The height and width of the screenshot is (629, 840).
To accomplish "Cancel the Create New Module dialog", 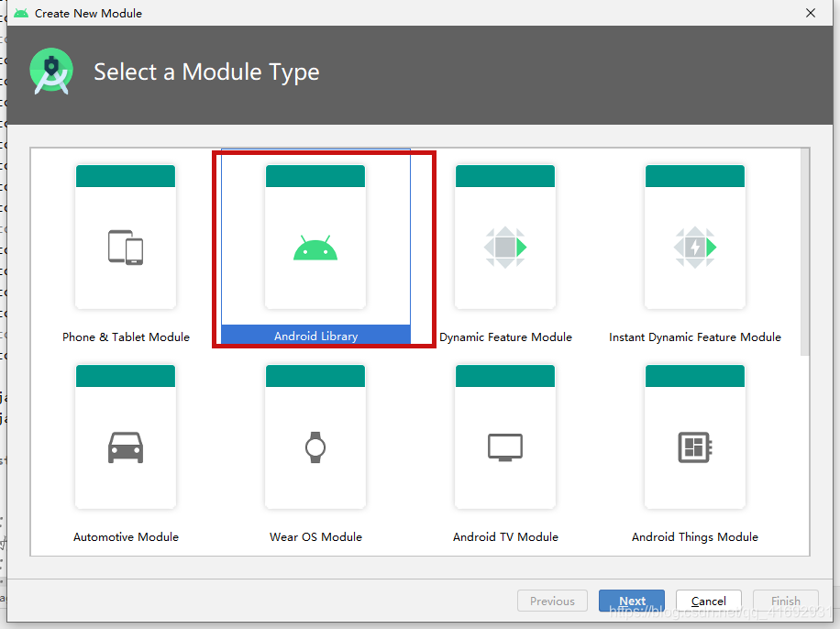I will [x=709, y=601].
